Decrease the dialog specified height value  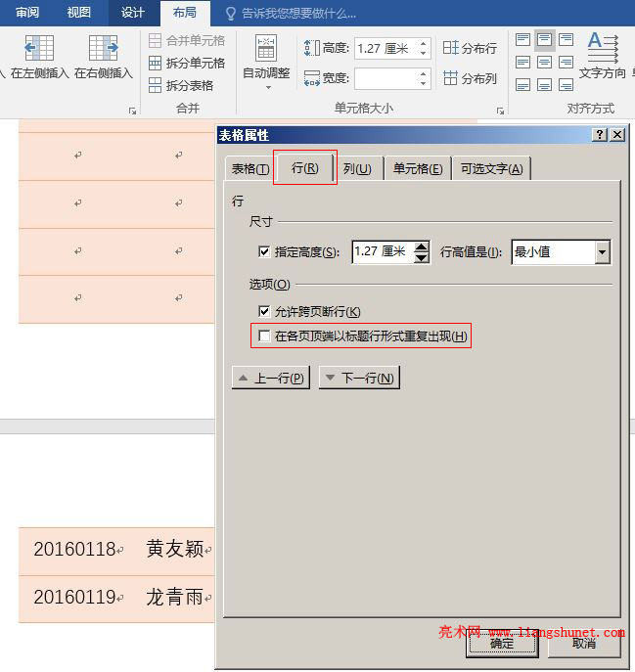(x=422, y=257)
